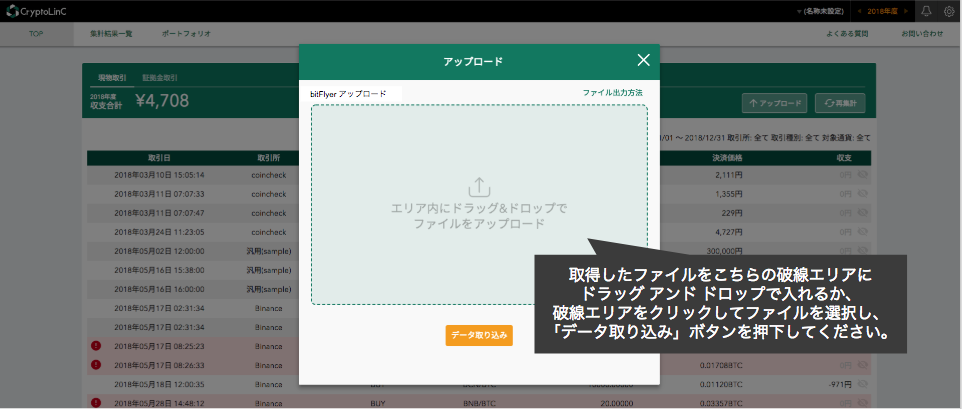Click the 取引日 column header
This screenshot has width=962, height=409.
(x=159, y=158)
